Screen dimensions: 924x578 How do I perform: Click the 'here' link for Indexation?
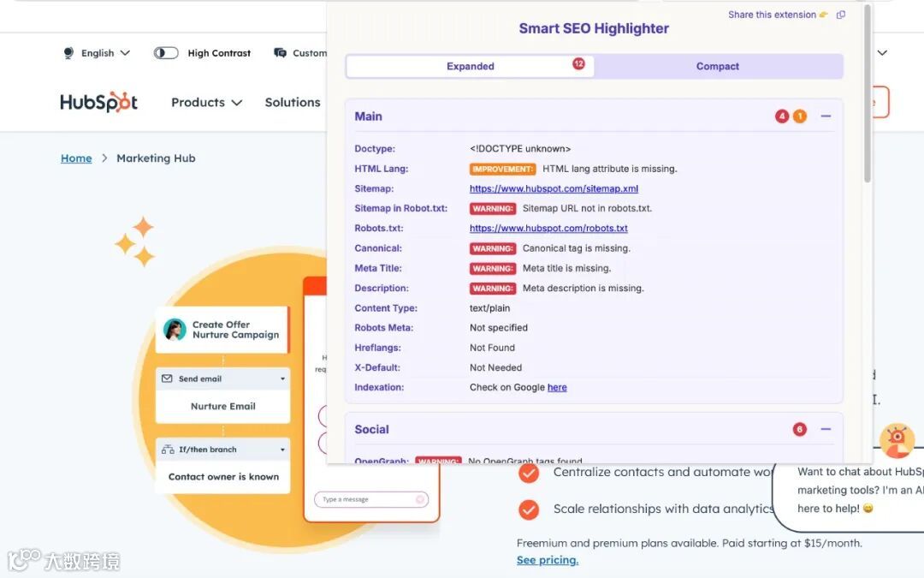click(x=557, y=388)
